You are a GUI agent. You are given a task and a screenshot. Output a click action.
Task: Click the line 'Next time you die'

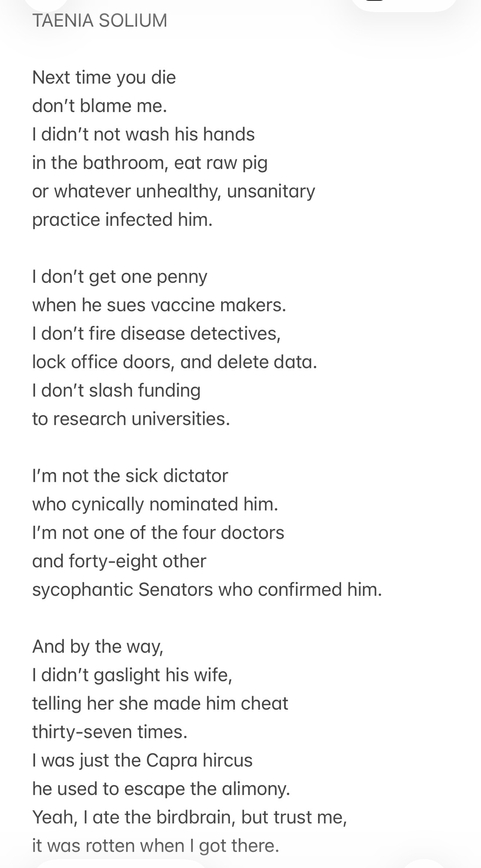tap(104, 78)
